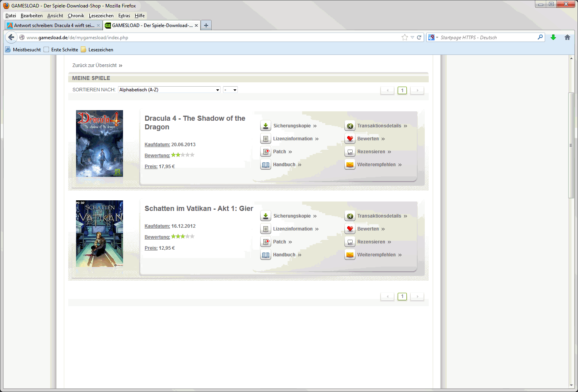Open Handbuch icon for Schatten im Vatikan
578x392 pixels.
tap(266, 255)
